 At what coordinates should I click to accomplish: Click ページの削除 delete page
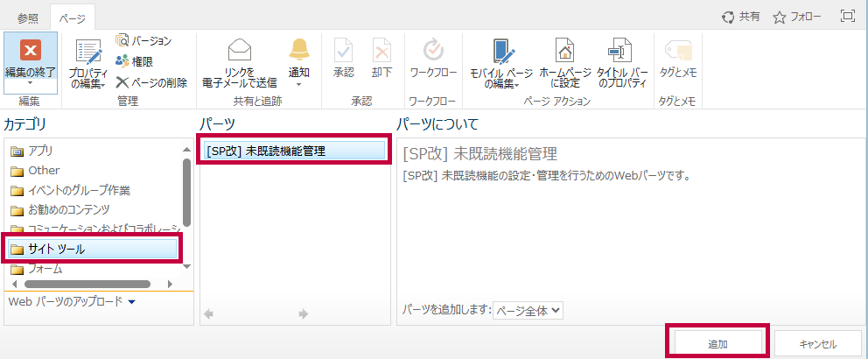151,82
